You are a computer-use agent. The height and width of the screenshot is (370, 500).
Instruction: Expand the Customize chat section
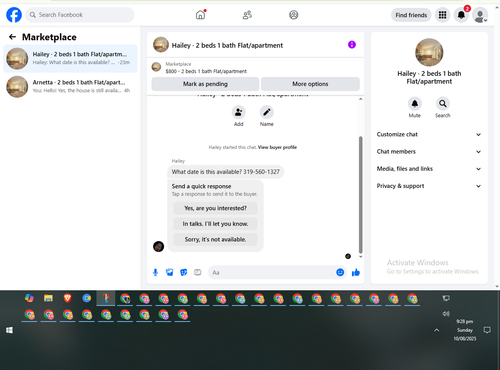pyautogui.click(x=429, y=134)
